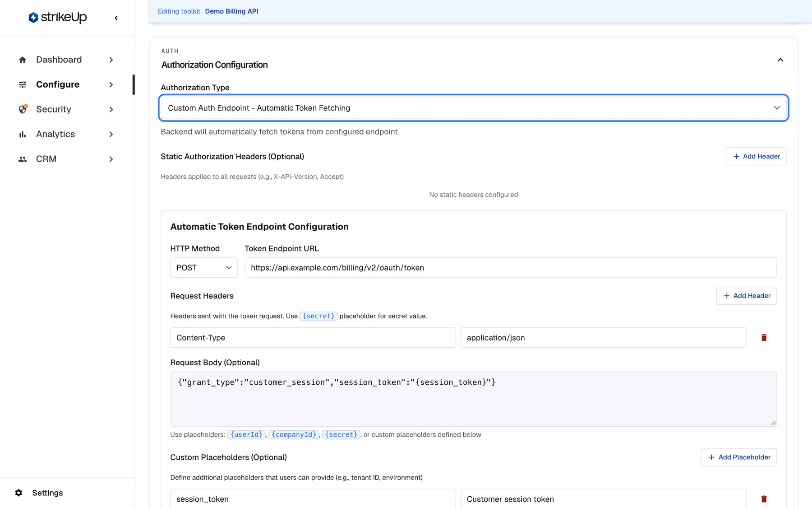Screen dimensions: 812x508
Task: Click the {userId} placeholder chip
Action: click(246, 434)
